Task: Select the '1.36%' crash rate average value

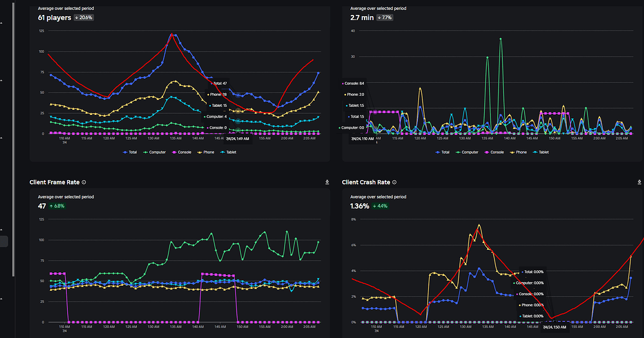Action: pos(360,206)
